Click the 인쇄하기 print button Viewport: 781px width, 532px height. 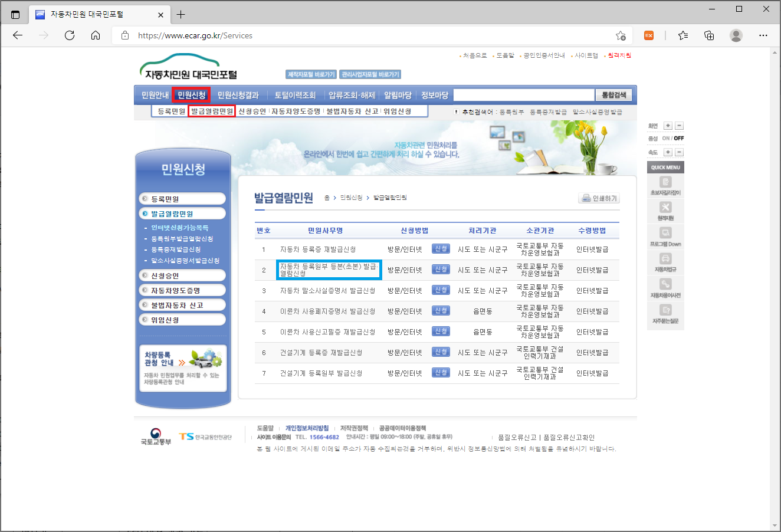tap(599, 198)
